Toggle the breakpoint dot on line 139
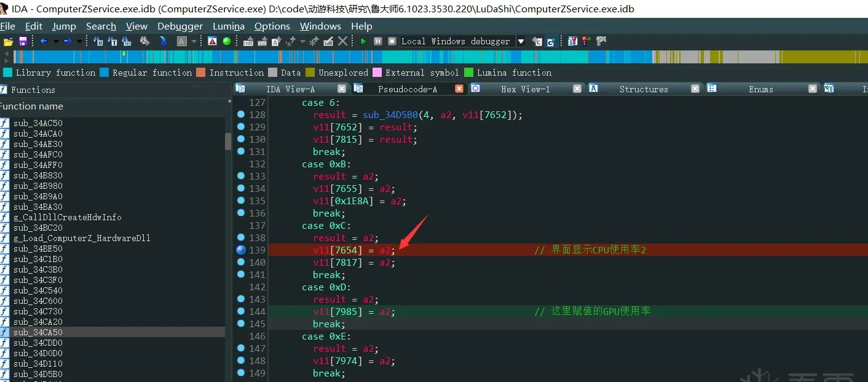This screenshot has width=868, height=382. click(240, 250)
